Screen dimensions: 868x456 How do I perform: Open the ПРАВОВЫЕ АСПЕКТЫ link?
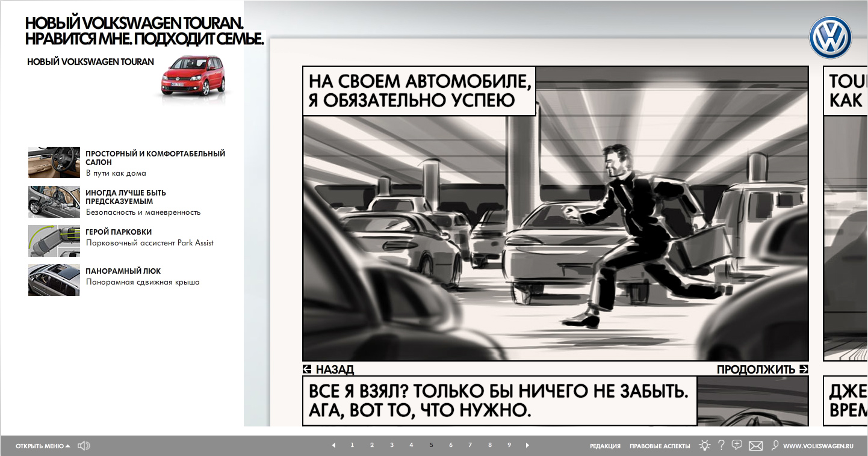coord(660,446)
